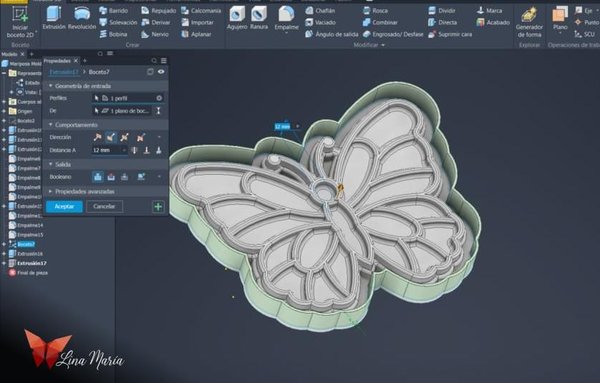Open the Directa direct edit tool
The width and height of the screenshot is (600, 383).
442,23
